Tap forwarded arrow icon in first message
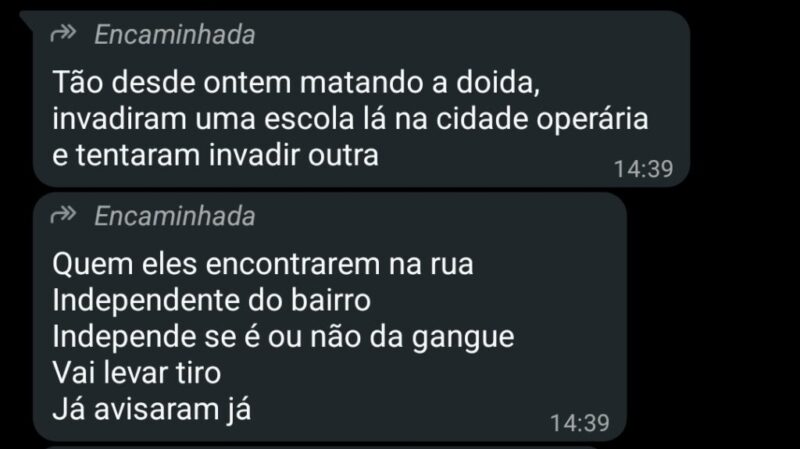Image resolution: width=800 pixels, height=449 pixels. pos(63,34)
